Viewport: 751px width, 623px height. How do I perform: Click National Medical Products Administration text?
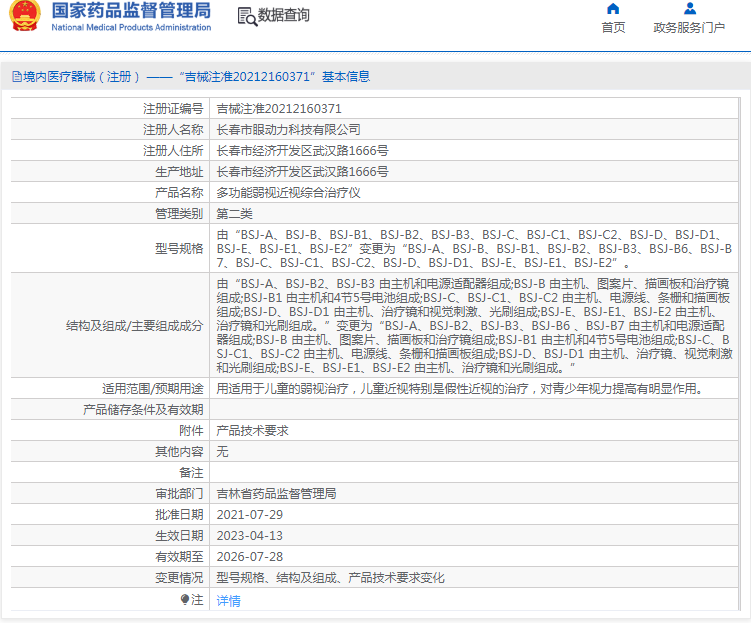tap(131, 27)
